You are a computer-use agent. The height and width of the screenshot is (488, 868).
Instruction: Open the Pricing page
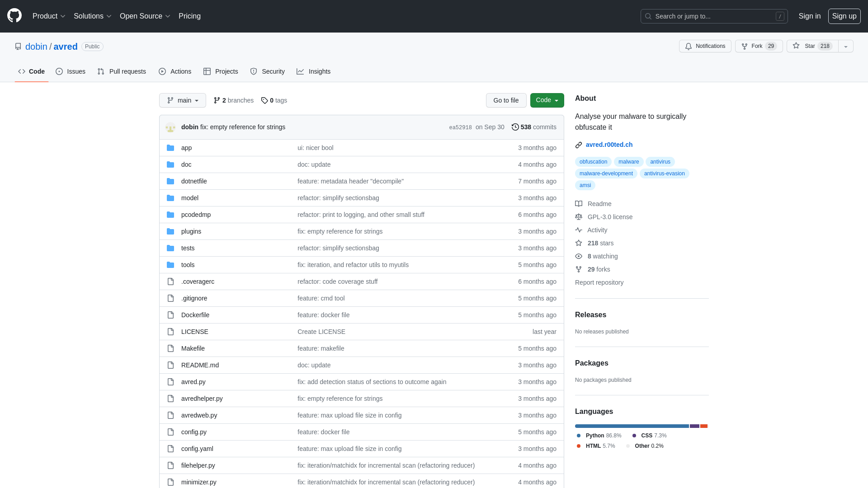(x=189, y=16)
